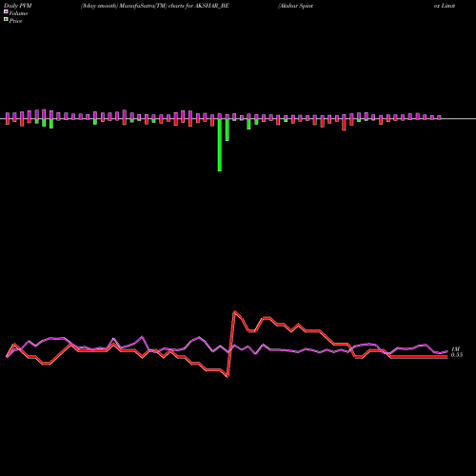Click the tallest green volume bar
The width and height of the screenshot is (476, 476).
point(220,145)
